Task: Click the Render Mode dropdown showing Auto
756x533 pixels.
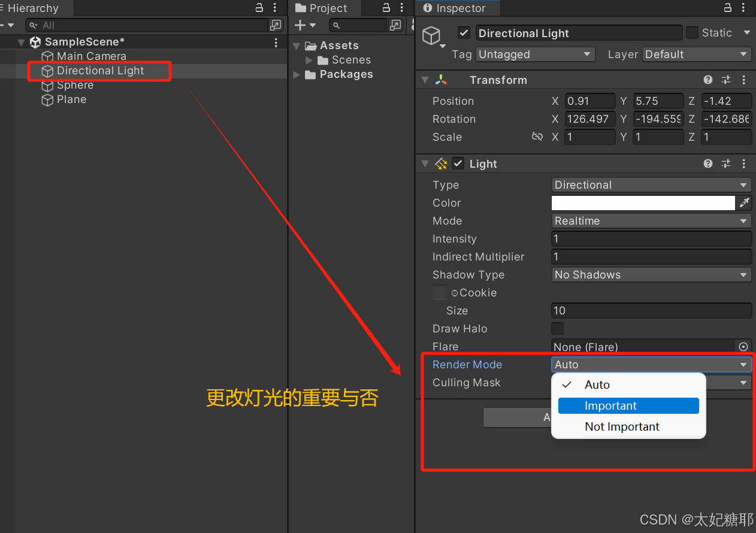Action: click(x=651, y=364)
